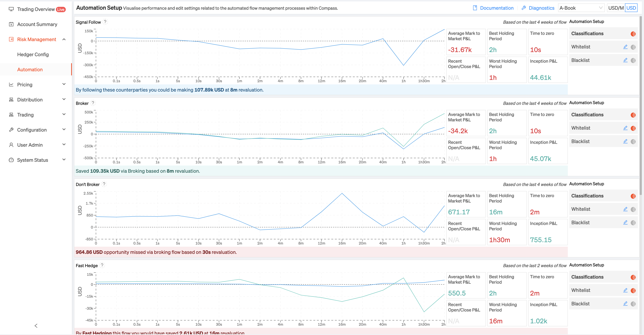Image resolution: width=644 pixels, height=335 pixels.
Task: Collapse Risk Management menu chevron
Action: (x=64, y=39)
